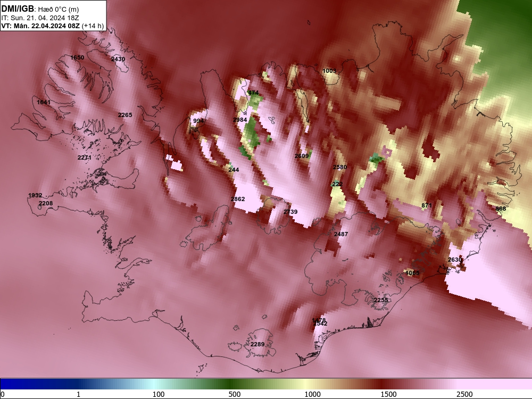Click the 1 label on the color scale
Image resolution: width=532 pixels, height=399 pixels.
coord(78,394)
